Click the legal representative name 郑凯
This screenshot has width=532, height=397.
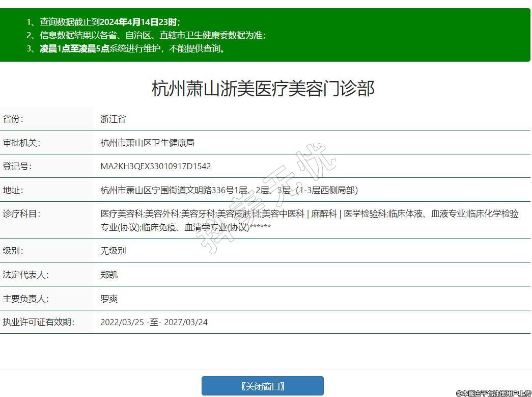(x=109, y=275)
